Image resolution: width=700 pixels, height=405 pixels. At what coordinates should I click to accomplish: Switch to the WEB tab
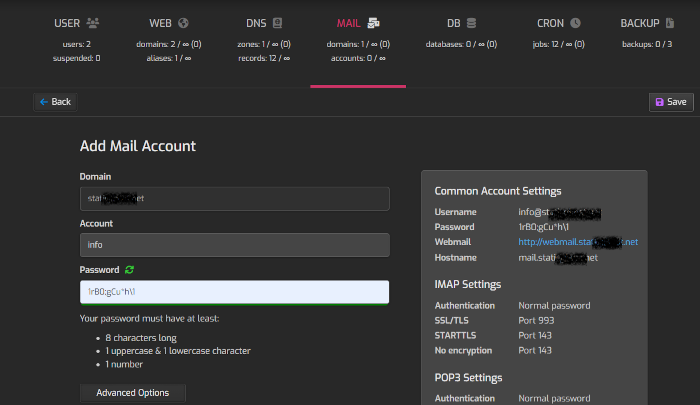[160, 22]
